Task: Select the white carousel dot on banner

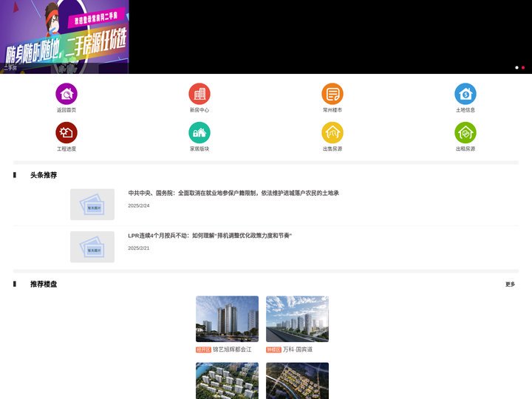Action: click(x=516, y=67)
